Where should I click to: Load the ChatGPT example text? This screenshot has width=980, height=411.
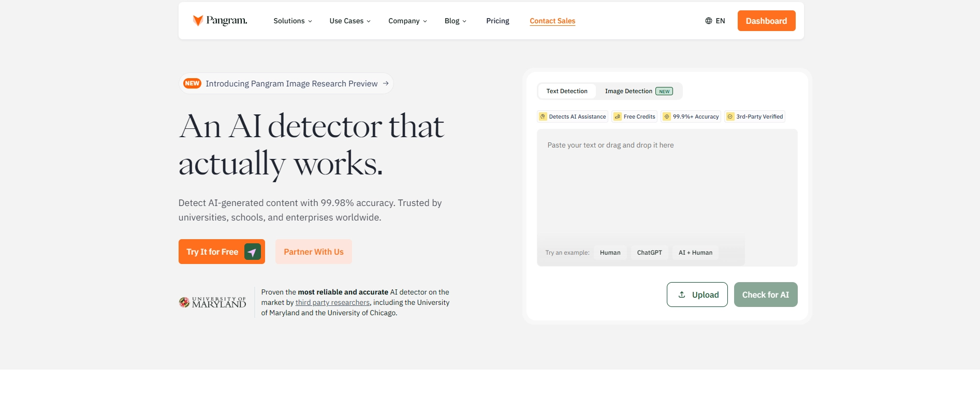tap(649, 253)
